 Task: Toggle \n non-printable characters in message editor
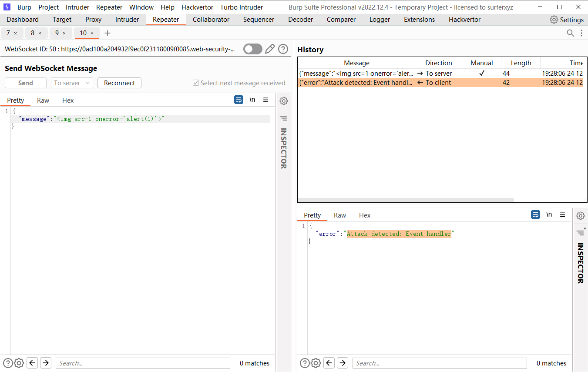coord(252,100)
